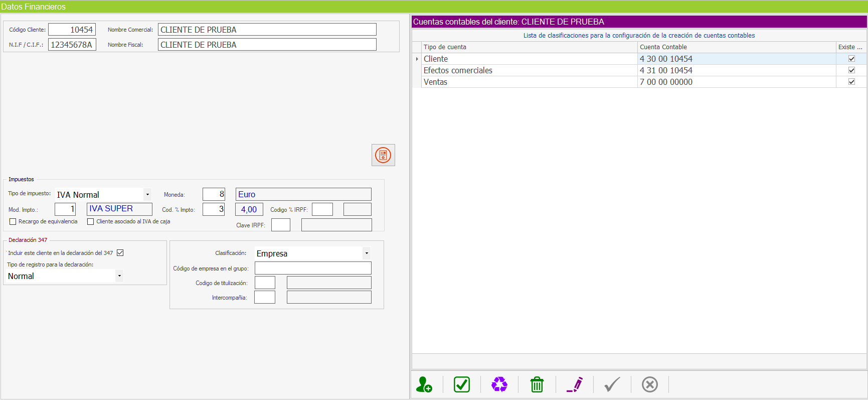
Task: Click the purple pencil edit icon
Action: tap(575, 384)
